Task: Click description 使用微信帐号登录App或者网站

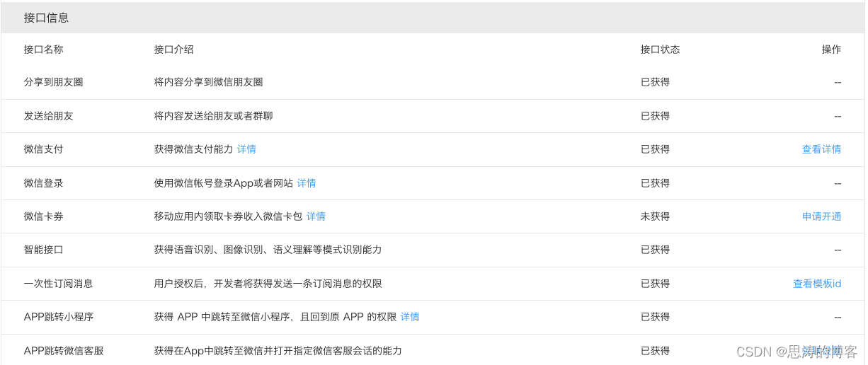Action: point(223,183)
